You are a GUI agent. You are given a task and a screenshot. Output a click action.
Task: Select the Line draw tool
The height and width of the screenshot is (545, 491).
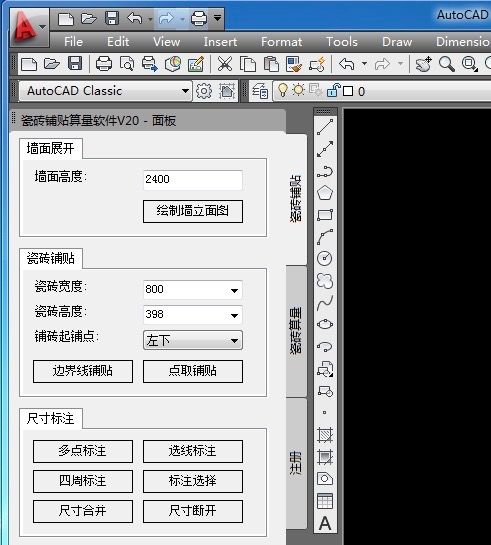325,127
